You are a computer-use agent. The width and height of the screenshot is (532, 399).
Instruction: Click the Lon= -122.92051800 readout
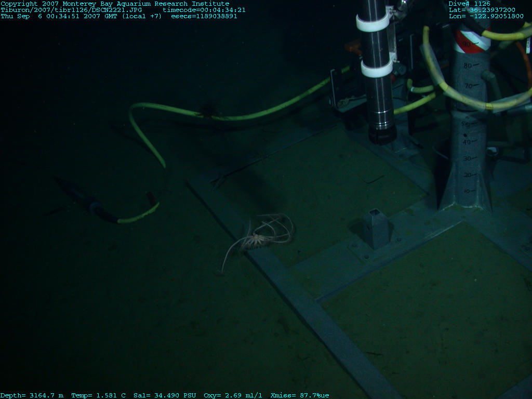[486, 16]
